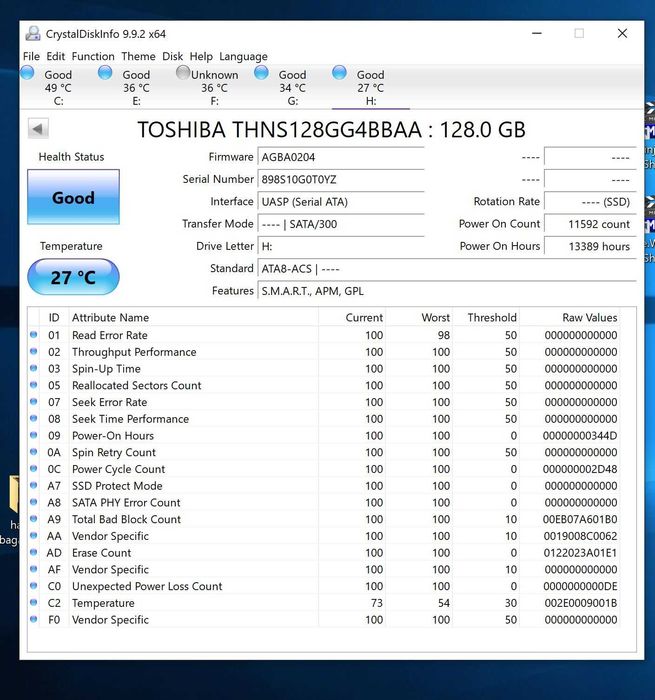The width and height of the screenshot is (655, 700).
Task: Open the Help menu
Action: [201, 56]
